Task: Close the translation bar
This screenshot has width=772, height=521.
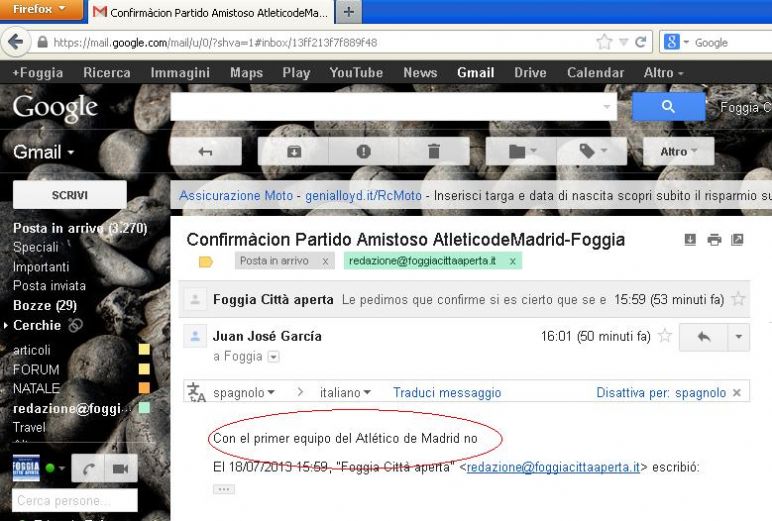Action: (x=737, y=392)
